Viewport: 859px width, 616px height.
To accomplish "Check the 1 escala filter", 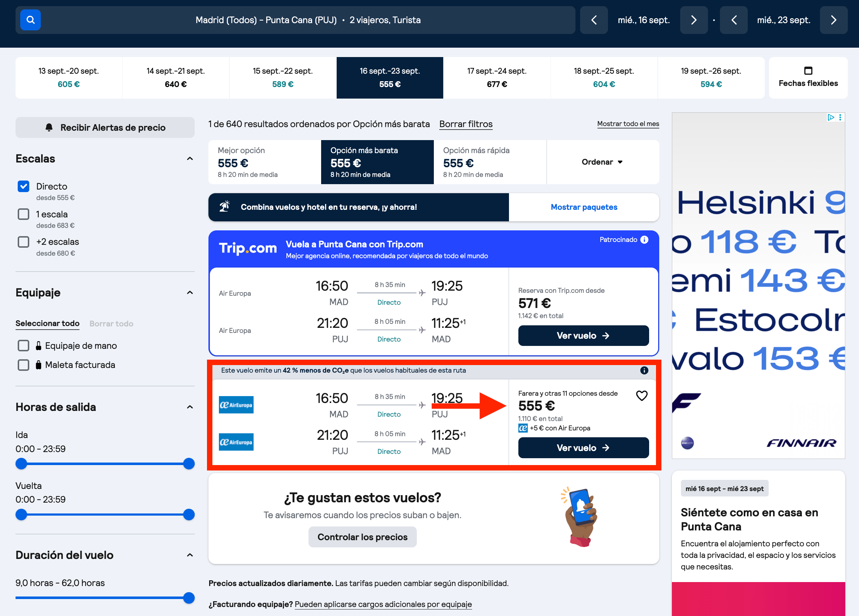I will tap(23, 214).
